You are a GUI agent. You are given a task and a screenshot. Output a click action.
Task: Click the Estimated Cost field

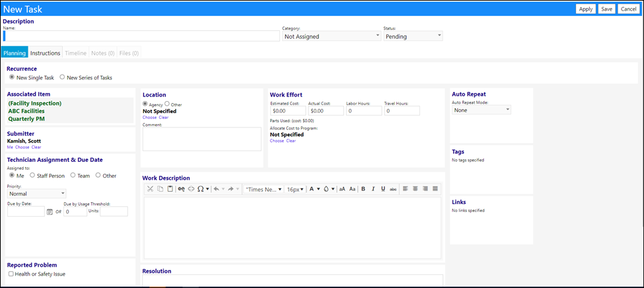(288, 110)
